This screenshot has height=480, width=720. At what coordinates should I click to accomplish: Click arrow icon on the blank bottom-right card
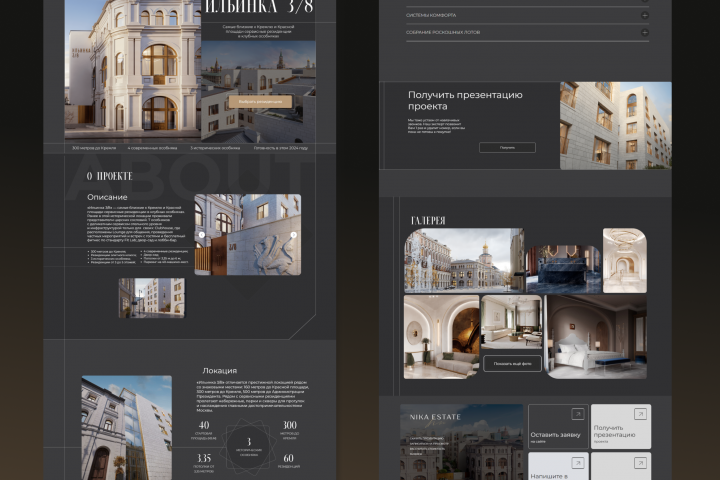tap(640, 463)
